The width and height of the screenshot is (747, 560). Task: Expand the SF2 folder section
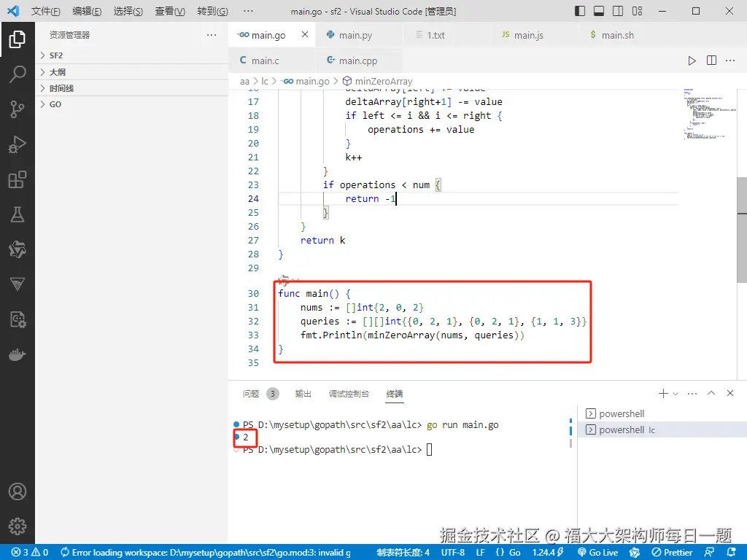(132, 55)
